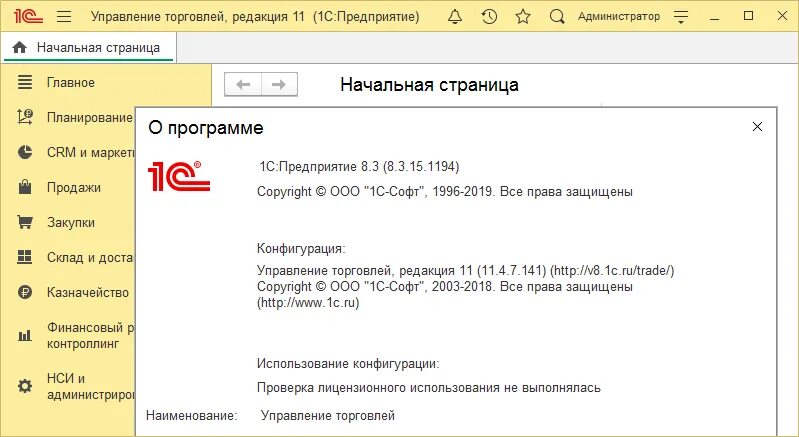Viewport: 799px width, 437px height.
Task: Click the Copyright 2003-2018 line
Action: click(445, 286)
